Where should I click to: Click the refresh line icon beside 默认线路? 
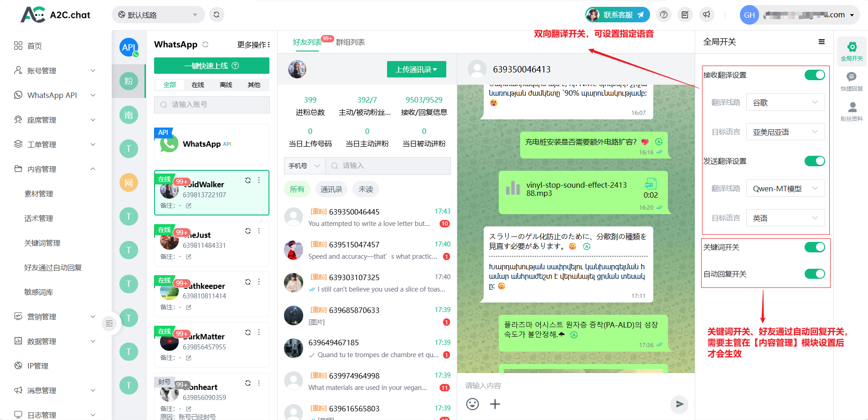tap(217, 15)
